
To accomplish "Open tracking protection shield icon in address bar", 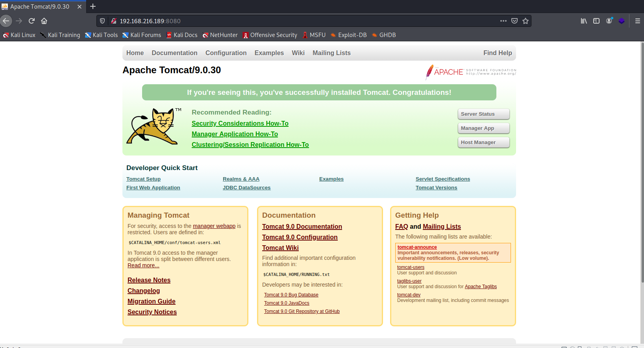I will 102,21.
